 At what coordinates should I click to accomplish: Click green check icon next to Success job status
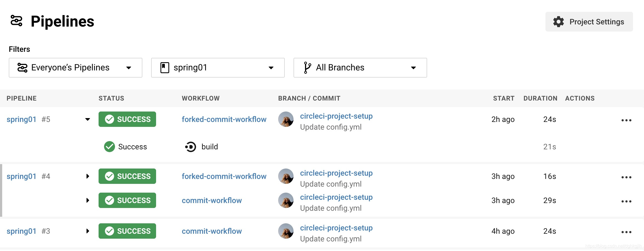[110, 147]
